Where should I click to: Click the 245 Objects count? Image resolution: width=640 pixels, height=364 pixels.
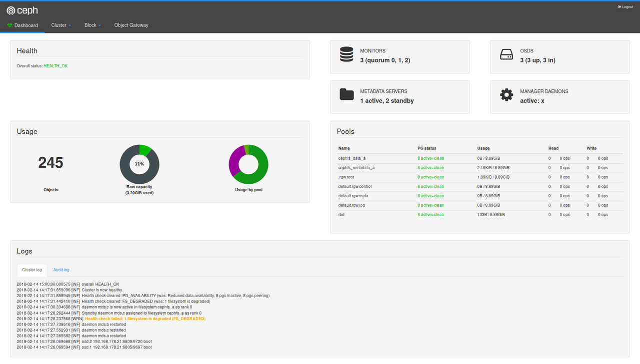pyautogui.click(x=50, y=163)
